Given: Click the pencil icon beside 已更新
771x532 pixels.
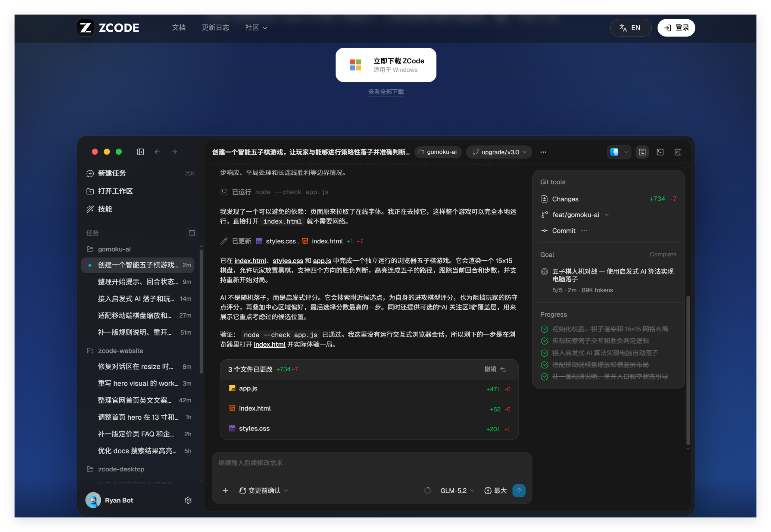Looking at the screenshot, I should point(224,241).
